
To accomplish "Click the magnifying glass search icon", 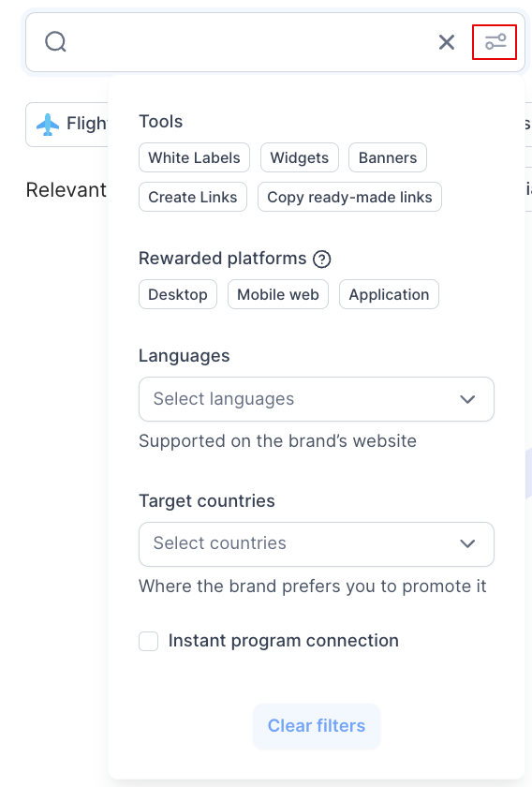I will (x=55, y=41).
